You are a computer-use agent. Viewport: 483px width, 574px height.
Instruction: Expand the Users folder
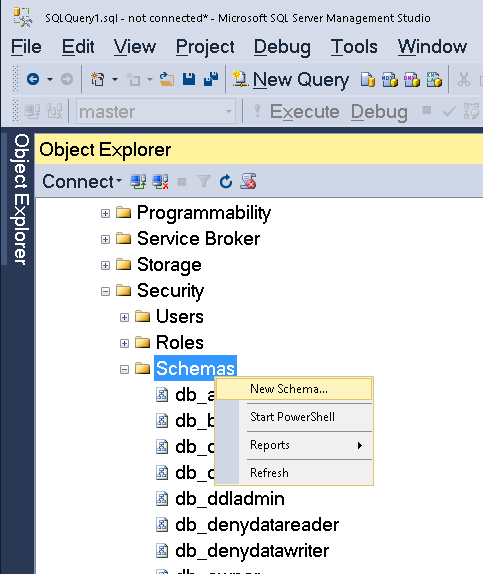[125, 317]
